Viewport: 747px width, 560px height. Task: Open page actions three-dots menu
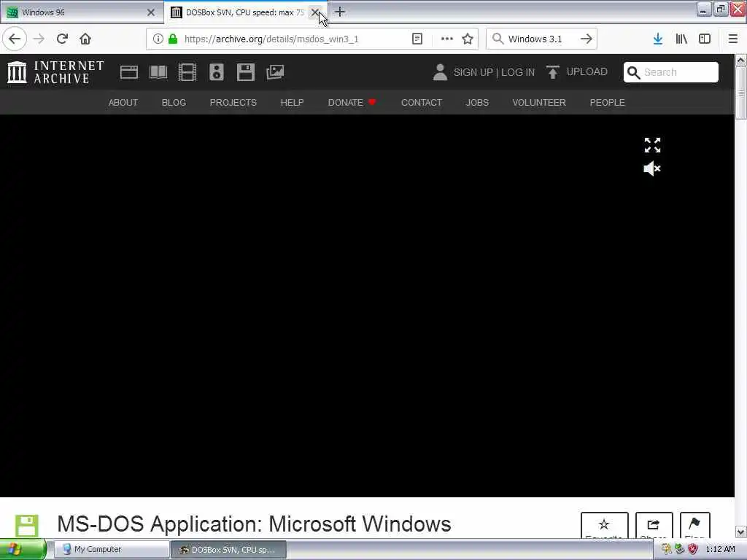447,39
